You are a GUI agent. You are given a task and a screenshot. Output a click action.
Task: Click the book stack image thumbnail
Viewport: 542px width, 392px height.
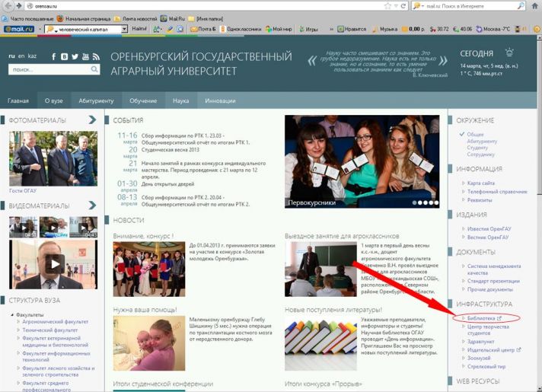(x=320, y=343)
